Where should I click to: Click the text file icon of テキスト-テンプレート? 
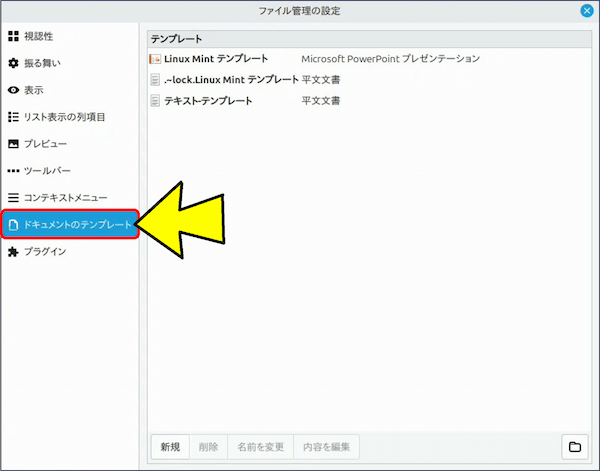click(155, 101)
